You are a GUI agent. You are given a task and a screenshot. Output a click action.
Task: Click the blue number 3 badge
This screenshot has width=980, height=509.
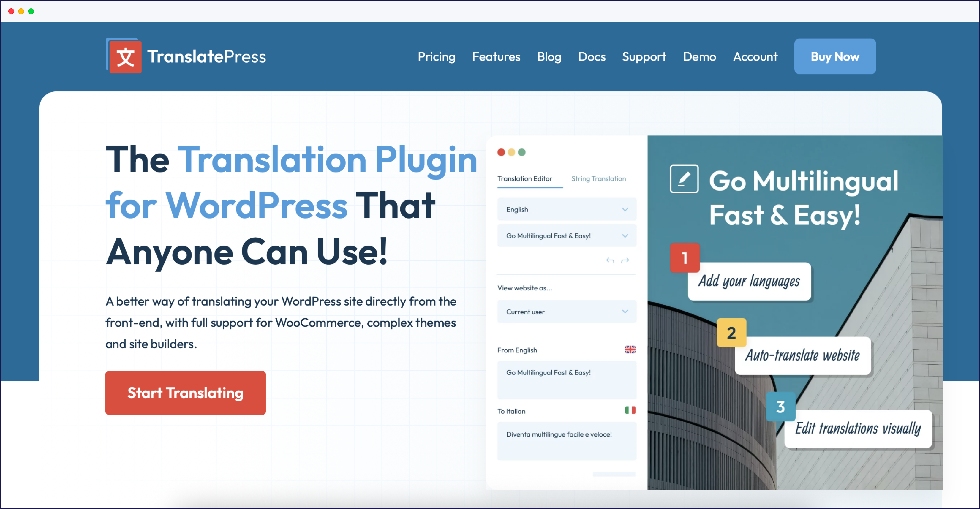pos(780,407)
